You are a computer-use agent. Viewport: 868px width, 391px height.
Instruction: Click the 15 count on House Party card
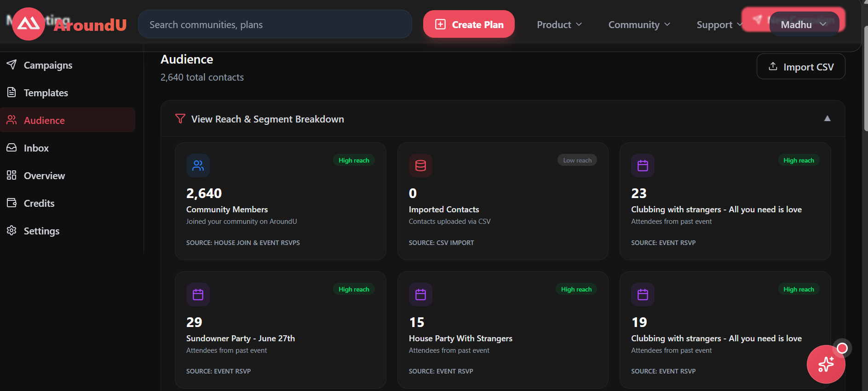[416, 322]
